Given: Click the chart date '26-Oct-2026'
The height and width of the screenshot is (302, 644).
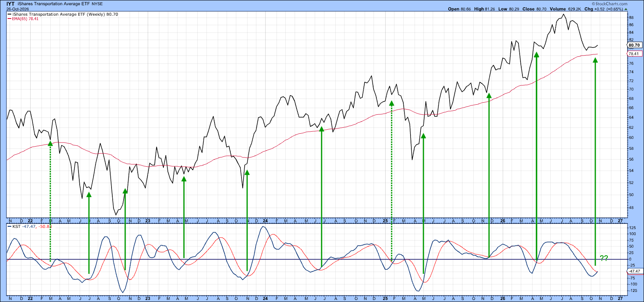Looking at the screenshot, I should pos(17,9).
